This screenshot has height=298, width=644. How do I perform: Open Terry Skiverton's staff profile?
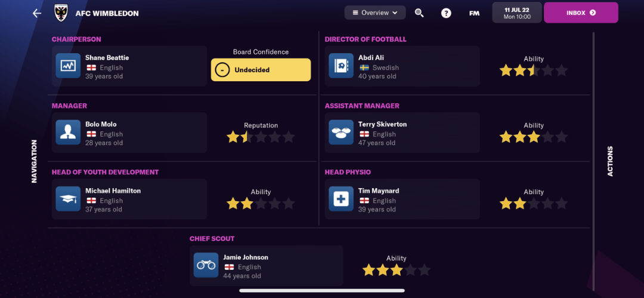pos(402,133)
